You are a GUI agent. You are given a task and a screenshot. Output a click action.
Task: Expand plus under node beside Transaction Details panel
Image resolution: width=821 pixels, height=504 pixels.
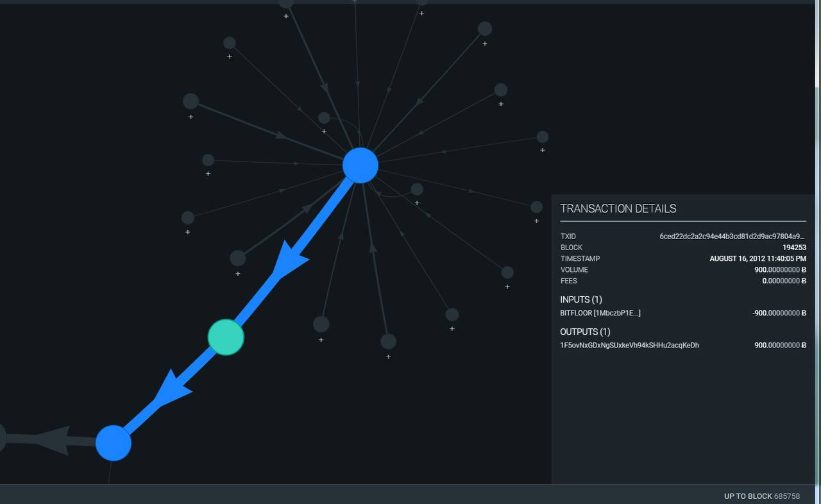[x=537, y=221]
